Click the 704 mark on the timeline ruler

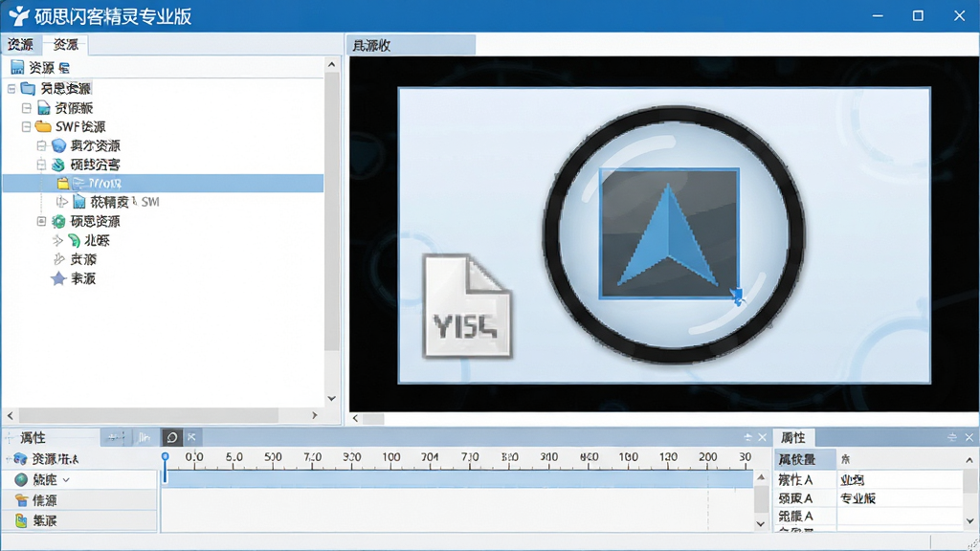pyautogui.click(x=430, y=457)
